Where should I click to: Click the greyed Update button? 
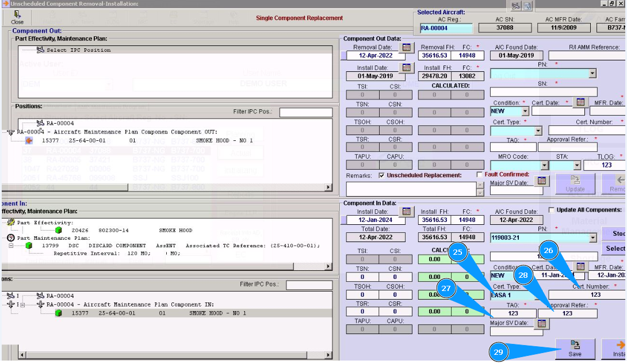click(575, 184)
